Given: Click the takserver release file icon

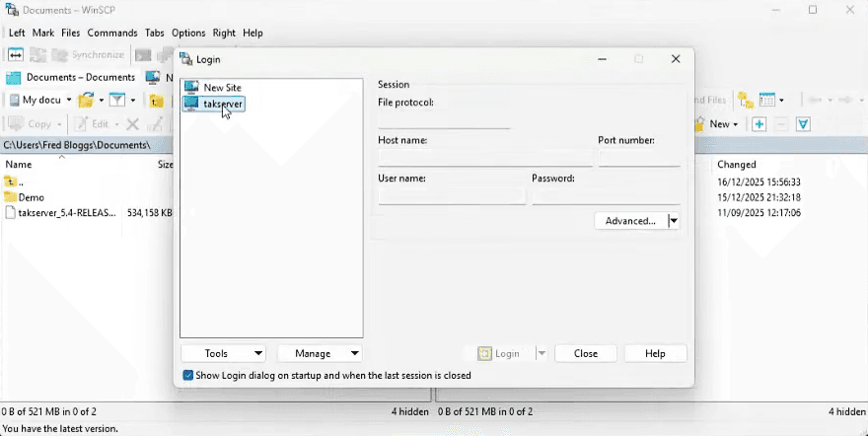Looking at the screenshot, I should point(10,212).
